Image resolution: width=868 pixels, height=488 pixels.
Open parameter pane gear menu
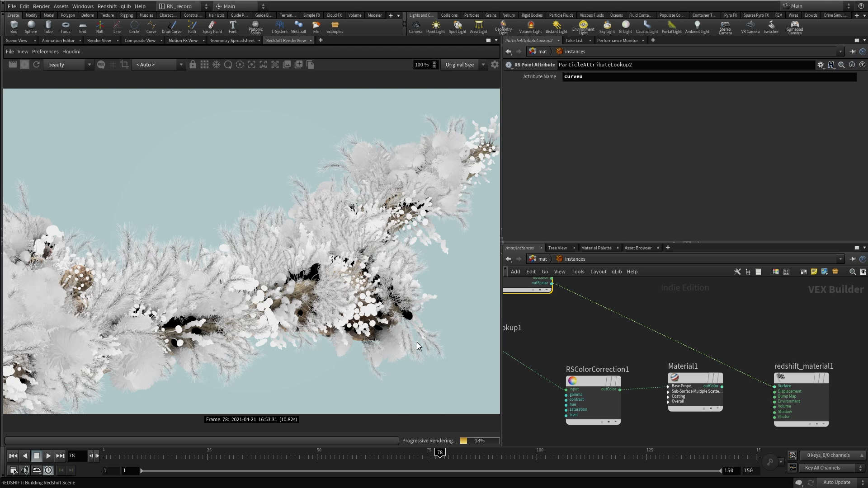point(821,65)
